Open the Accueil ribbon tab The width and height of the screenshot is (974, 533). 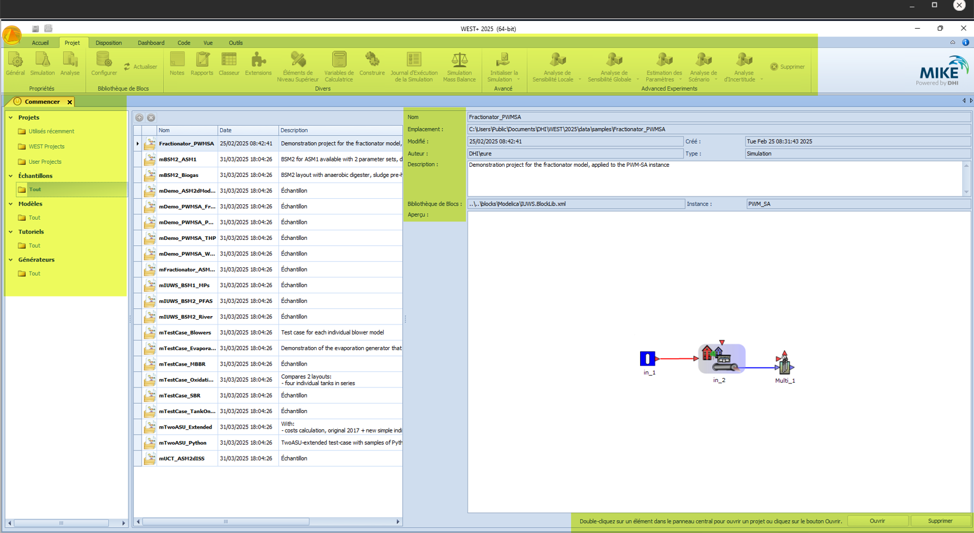[x=40, y=43]
